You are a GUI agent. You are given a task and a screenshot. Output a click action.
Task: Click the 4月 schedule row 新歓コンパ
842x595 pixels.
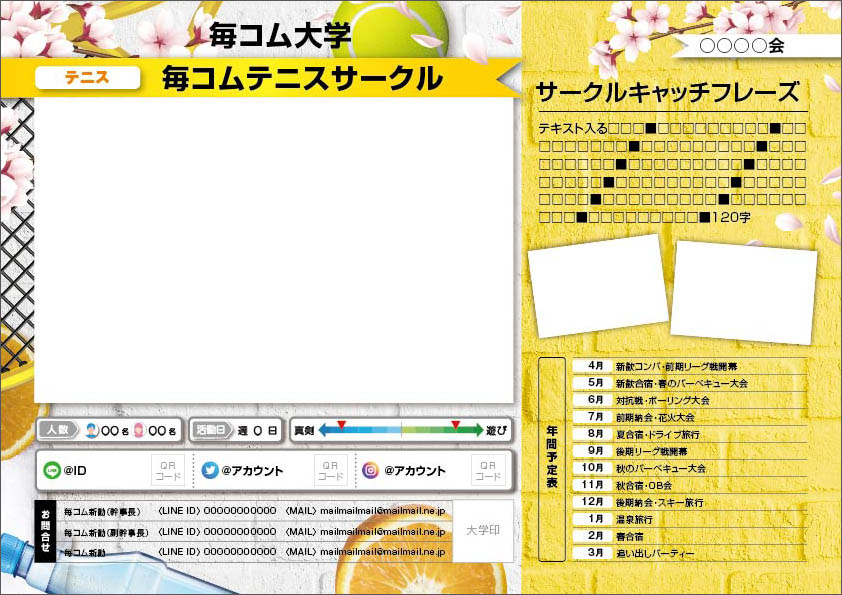coord(690,366)
